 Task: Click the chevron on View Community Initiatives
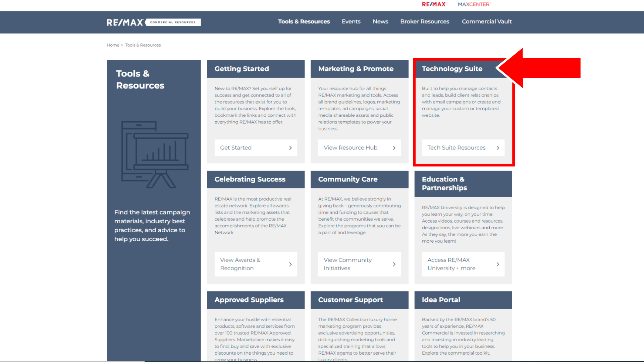[394, 264]
